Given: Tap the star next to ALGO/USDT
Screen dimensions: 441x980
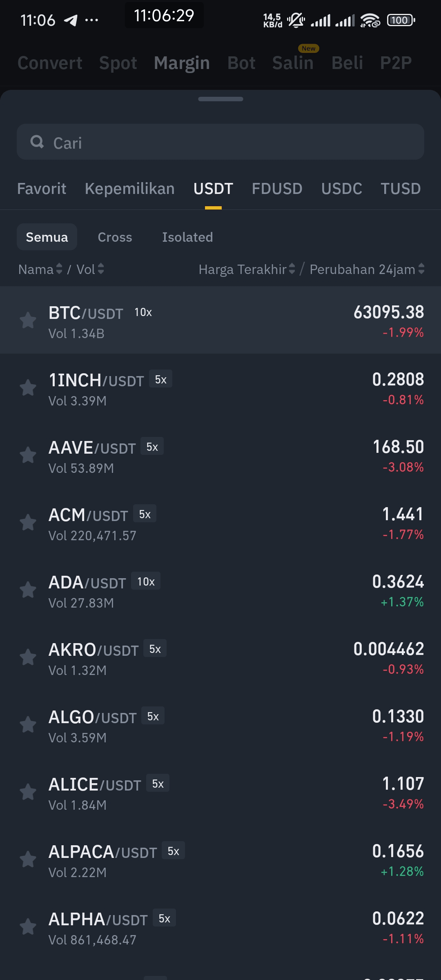Looking at the screenshot, I should [x=28, y=725].
